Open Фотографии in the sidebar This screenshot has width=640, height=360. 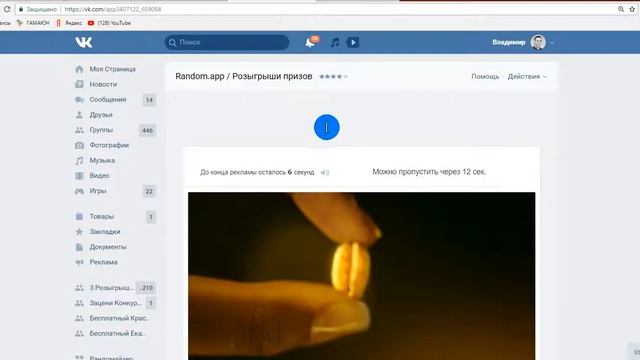point(109,145)
